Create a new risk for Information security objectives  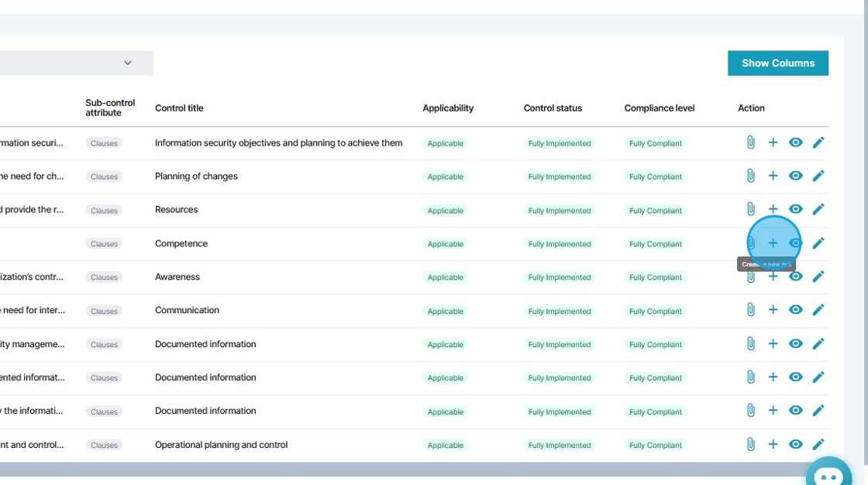click(773, 143)
